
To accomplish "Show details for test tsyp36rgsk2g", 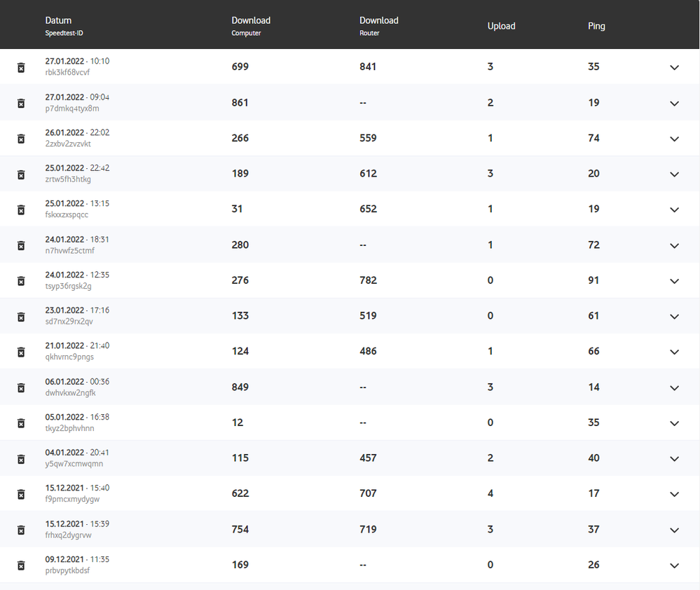I will point(674,281).
